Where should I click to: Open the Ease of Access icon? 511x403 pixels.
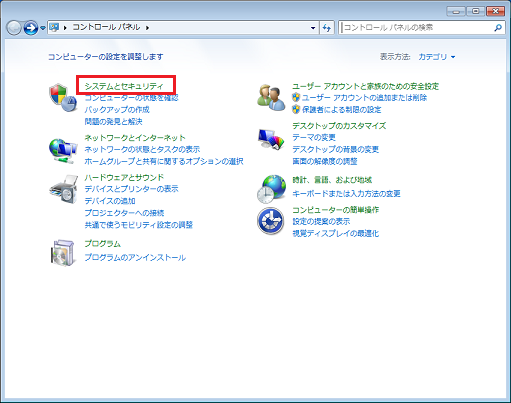click(271, 221)
